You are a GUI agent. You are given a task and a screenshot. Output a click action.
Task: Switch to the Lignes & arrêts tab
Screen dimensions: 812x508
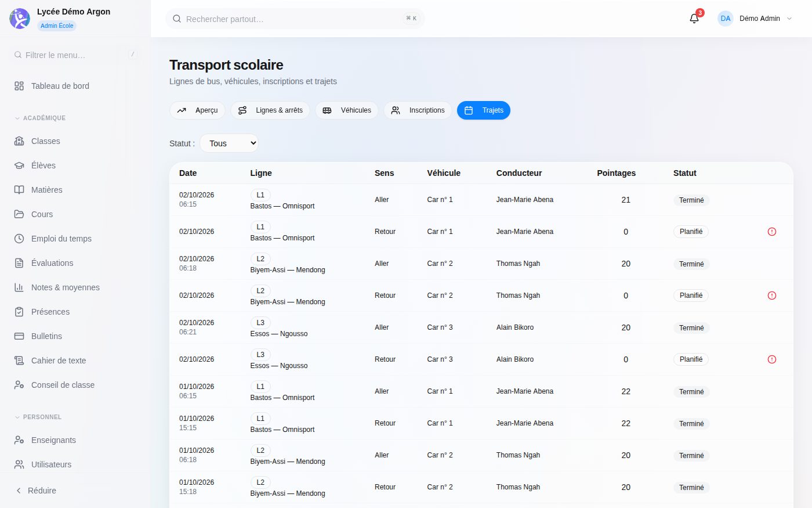(x=270, y=110)
